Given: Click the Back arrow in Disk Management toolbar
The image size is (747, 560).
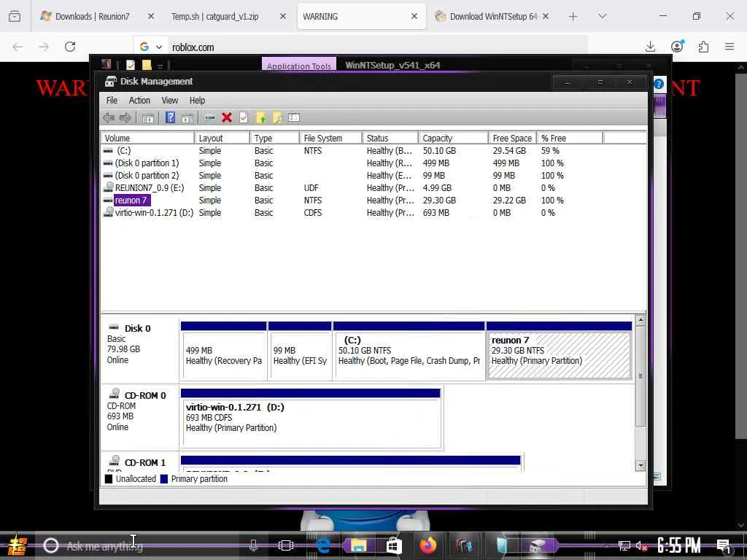Looking at the screenshot, I should (109, 117).
